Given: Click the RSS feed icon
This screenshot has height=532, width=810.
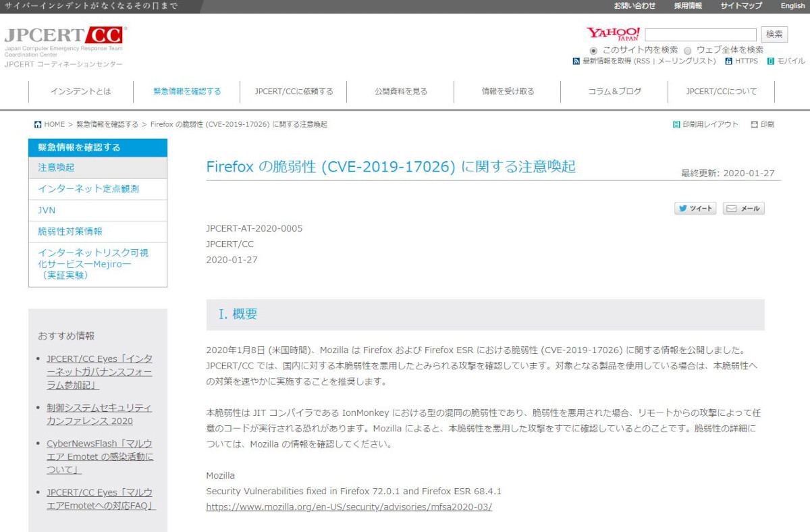Looking at the screenshot, I should 576,61.
